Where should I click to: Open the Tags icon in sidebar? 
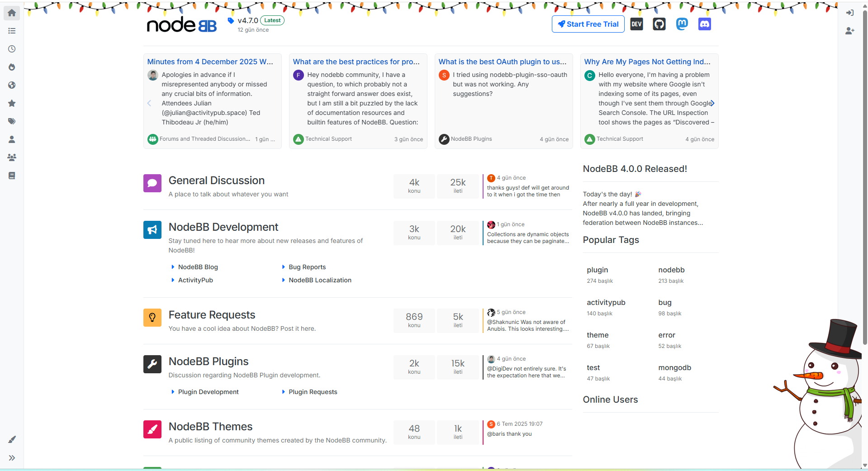click(12, 121)
